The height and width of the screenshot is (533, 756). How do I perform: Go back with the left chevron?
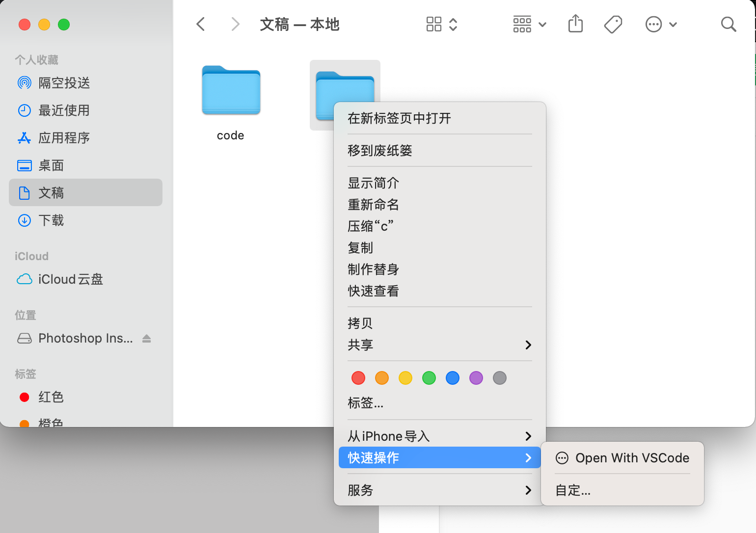click(200, 24)
